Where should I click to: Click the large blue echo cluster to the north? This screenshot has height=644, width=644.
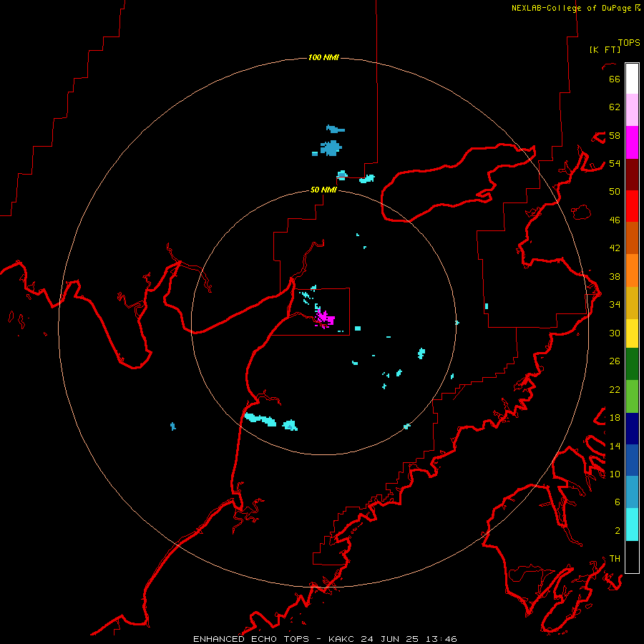[331, 148]
